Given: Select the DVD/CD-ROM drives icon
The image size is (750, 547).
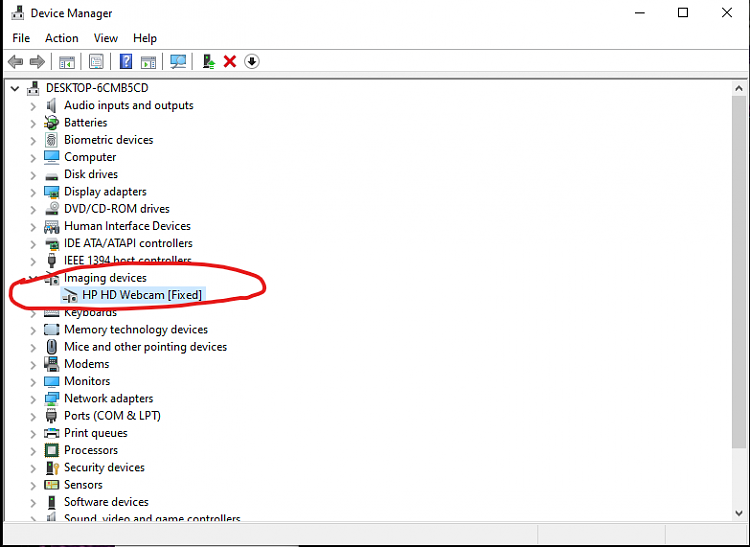Looking at the screenshot, I should pyautogui.click(x=51, y=208).
